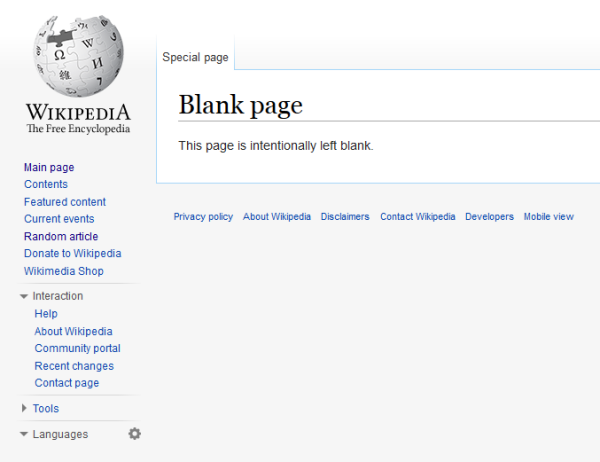Screen dimensions: 600x462
Task: Open the Contact page sidebar link
Action: tap(67, 383)
